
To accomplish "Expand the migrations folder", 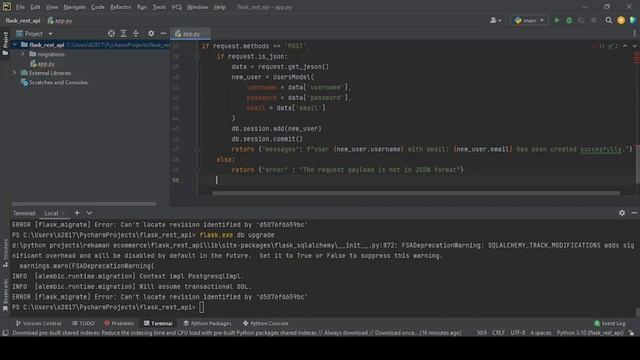I will coord(23,54).
